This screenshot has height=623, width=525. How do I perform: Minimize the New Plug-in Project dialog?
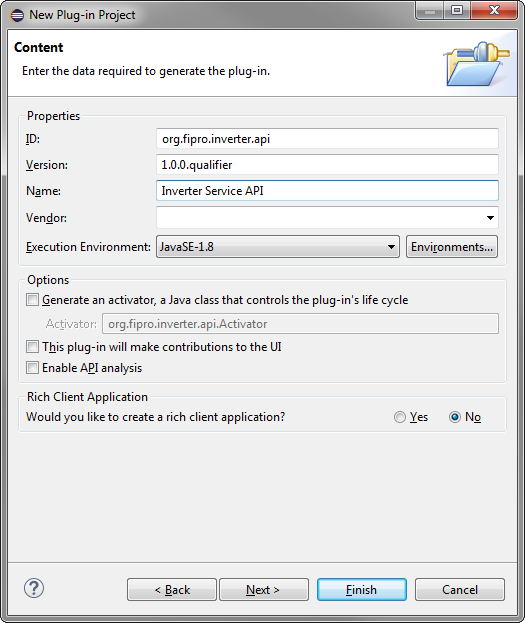(x=430, y=11)
